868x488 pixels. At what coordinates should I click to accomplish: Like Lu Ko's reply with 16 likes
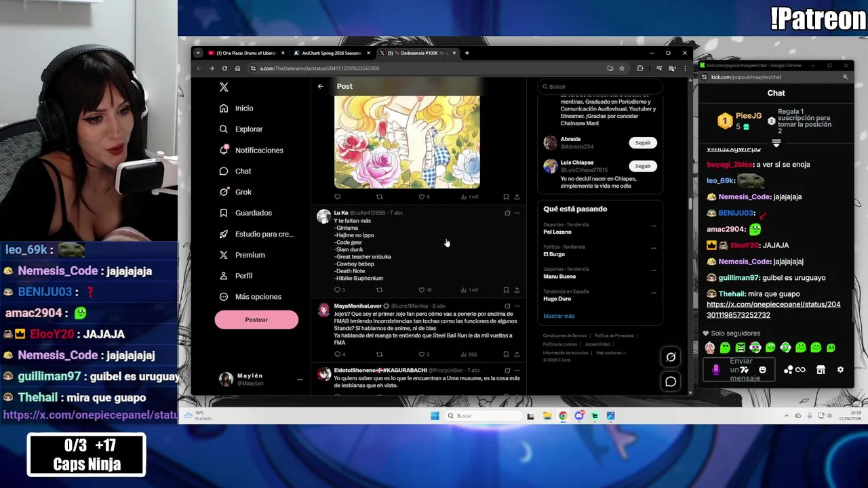click(x=425, y=290)
